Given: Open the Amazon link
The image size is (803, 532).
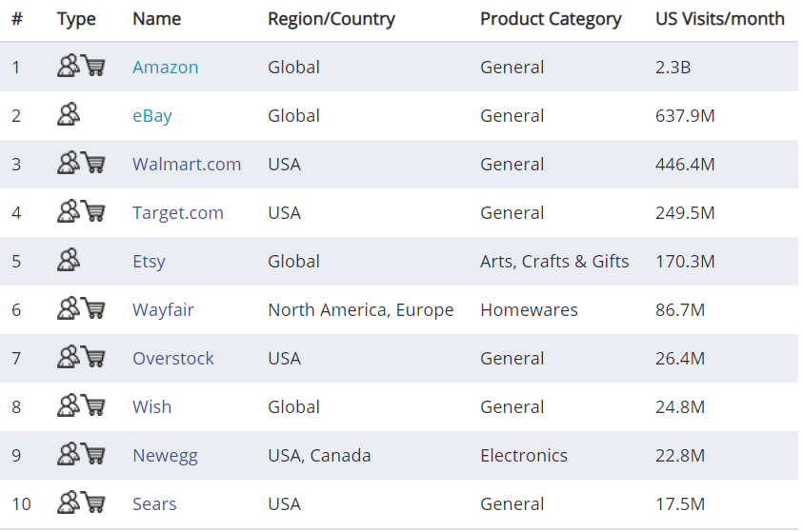Looking at the screenshot, I should pyautogui.click(x=166, y=68).
